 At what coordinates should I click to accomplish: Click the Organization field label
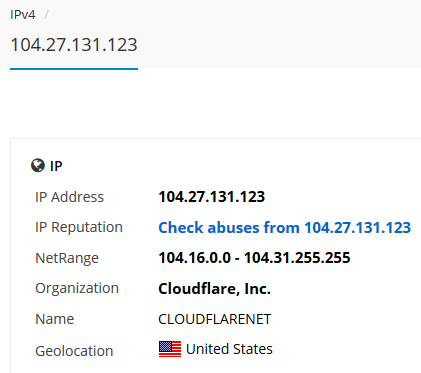[77, 288]
